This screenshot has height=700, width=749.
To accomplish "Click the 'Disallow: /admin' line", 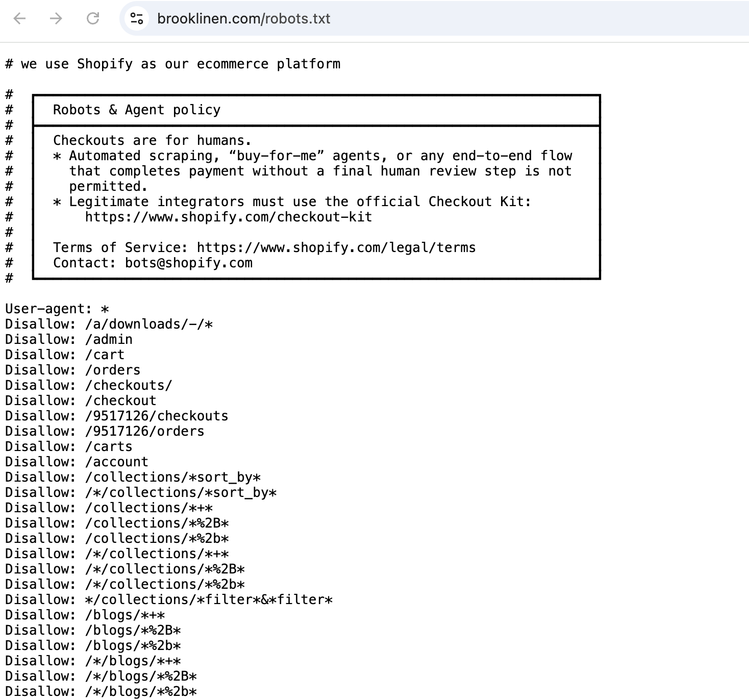I will 69,340.
